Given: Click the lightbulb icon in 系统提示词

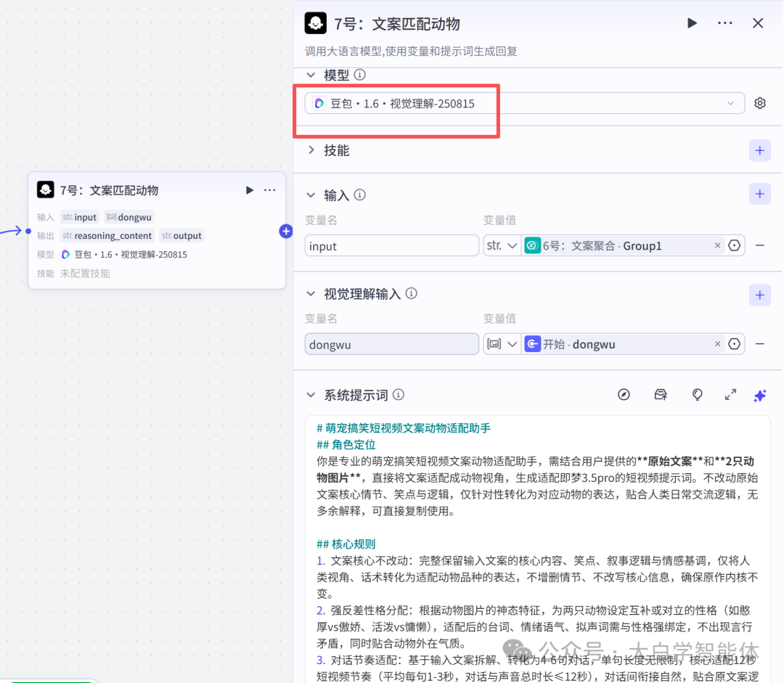Looking at the screenshot, I should 697,395.
